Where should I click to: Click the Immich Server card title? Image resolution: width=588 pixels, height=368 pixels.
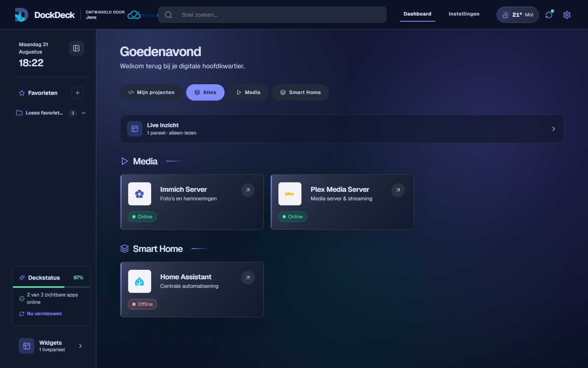pyautogui.click(x=184, y=189)
